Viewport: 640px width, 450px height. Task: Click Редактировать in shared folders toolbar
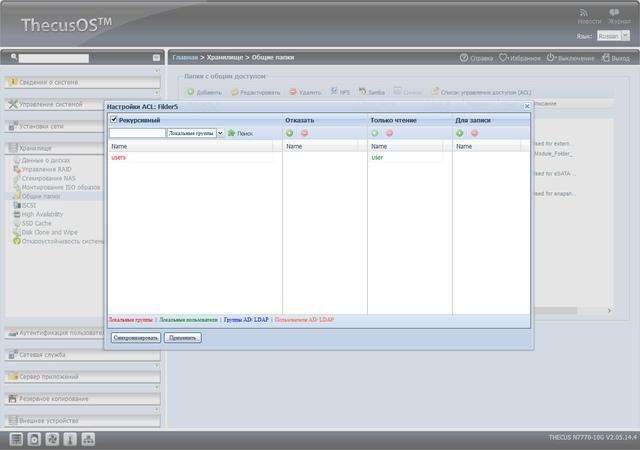[256, 92]
